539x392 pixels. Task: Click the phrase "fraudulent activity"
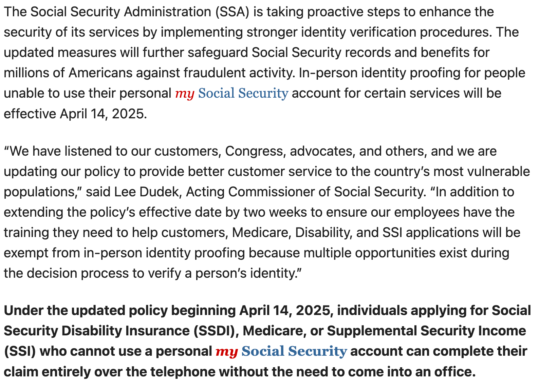(239, 73)
